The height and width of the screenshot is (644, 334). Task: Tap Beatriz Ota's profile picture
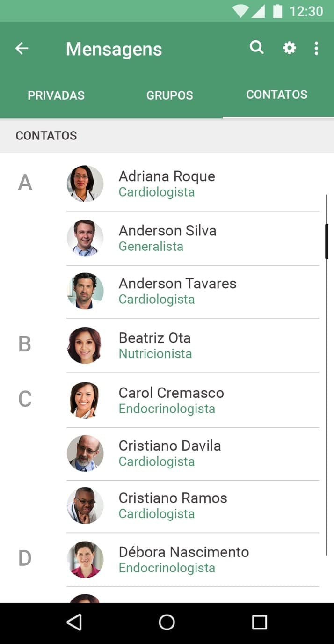tap(85, 345)
